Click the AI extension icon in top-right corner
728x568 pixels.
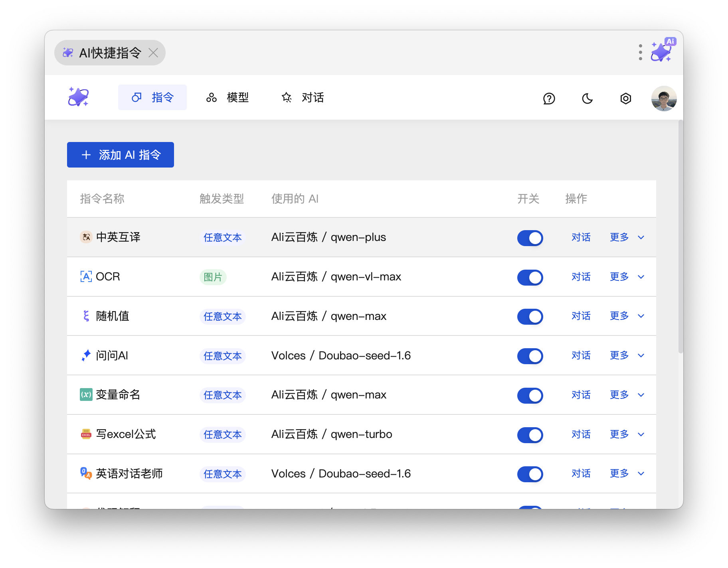click(x=663, y=50)
